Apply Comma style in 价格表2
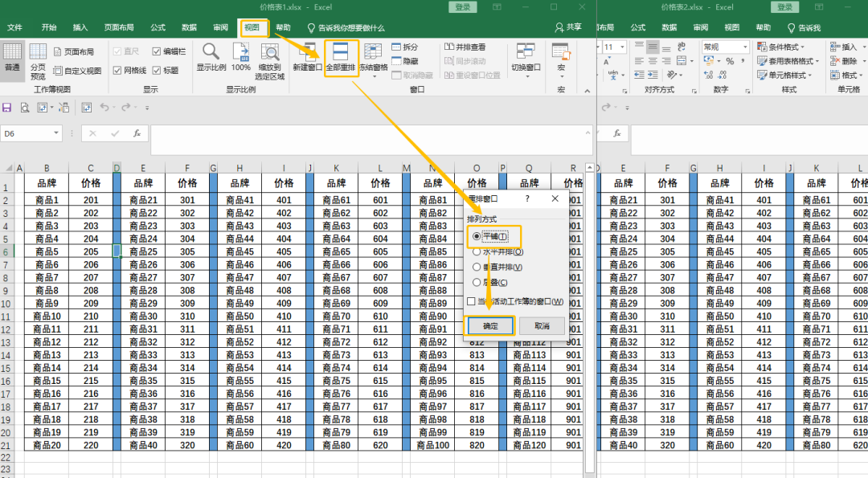 point(743,61)
